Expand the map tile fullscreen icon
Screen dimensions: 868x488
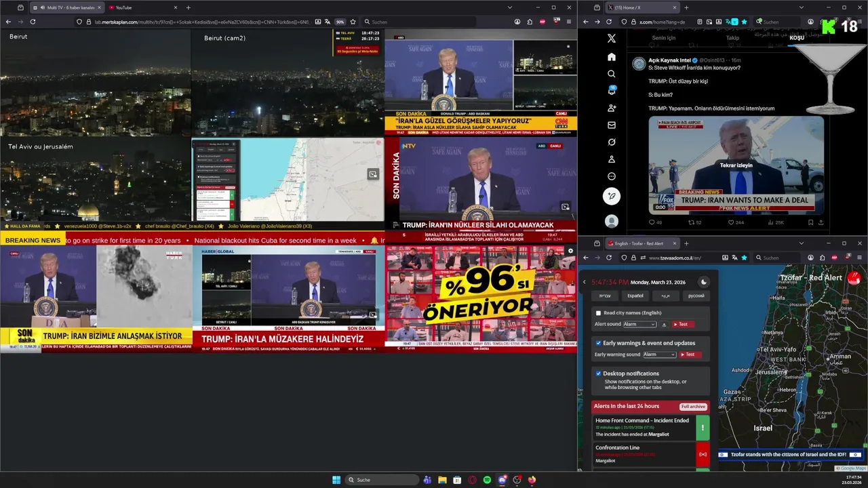point(373,174)
